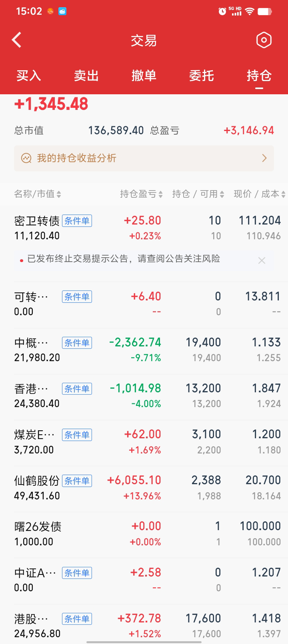Sort by 持仓 / 可用 column
288x644 pixels.
tap(198, 194)
